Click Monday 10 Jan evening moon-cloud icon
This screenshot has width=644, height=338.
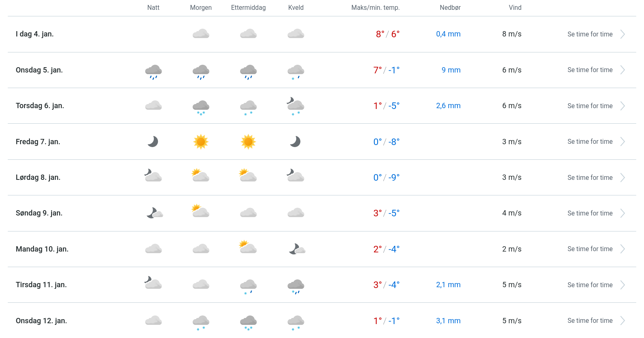pyautogui.click(x=297, y=249)
